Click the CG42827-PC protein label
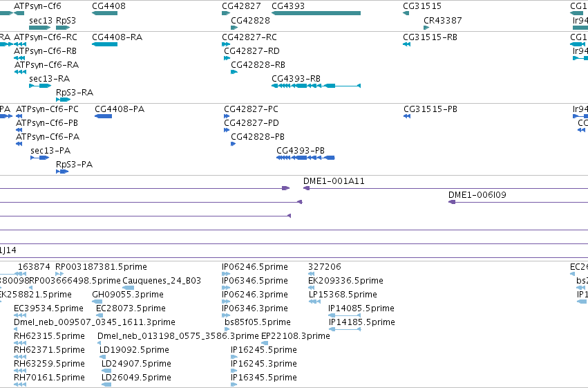The width and height of the screenshot is (588, 388). (251, 109)
